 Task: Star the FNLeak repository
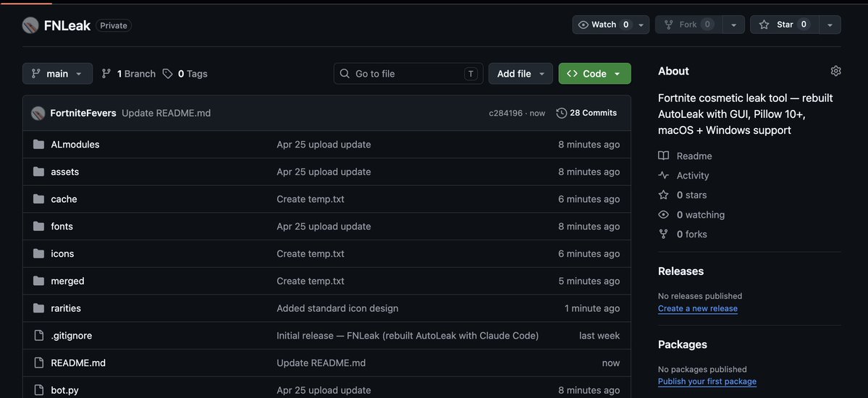(x=785, y=25)
